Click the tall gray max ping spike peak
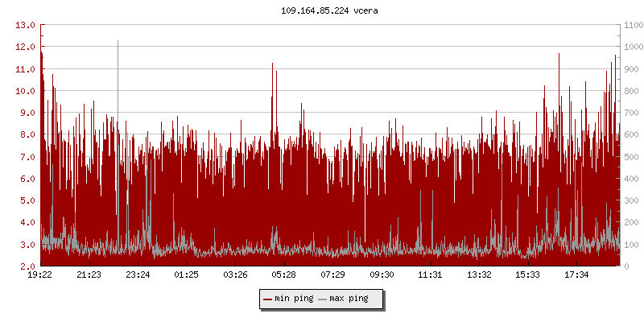The height and width of the screenshot is (322, 644). coord(118,41)
